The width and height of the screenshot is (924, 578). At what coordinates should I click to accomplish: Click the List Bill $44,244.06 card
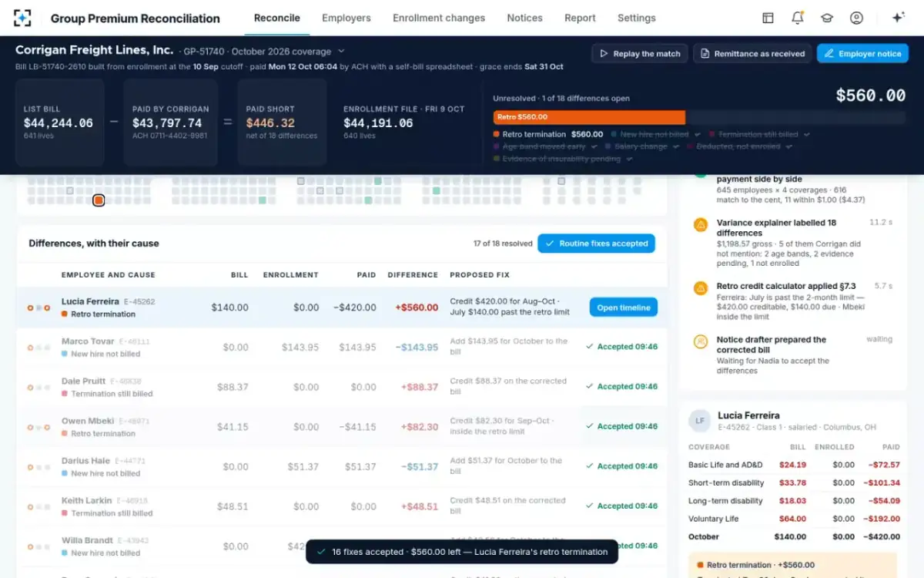click(x=60, y=123)
